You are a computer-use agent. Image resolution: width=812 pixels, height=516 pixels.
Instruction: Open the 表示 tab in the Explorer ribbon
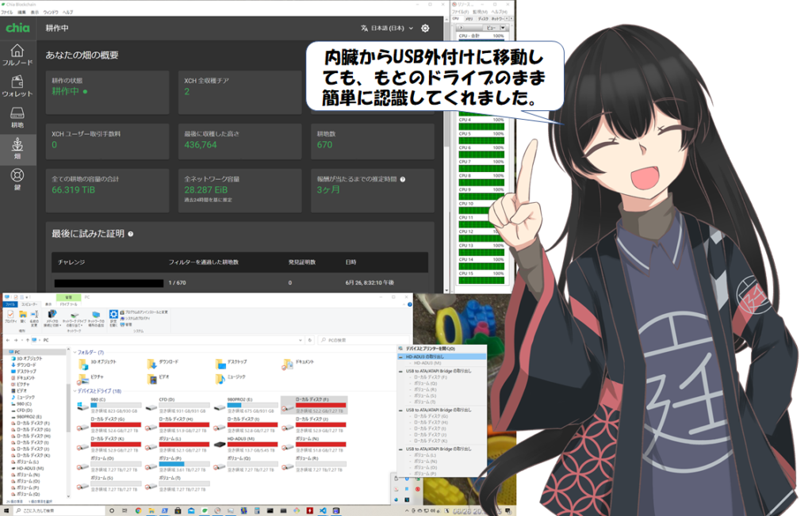48,304
